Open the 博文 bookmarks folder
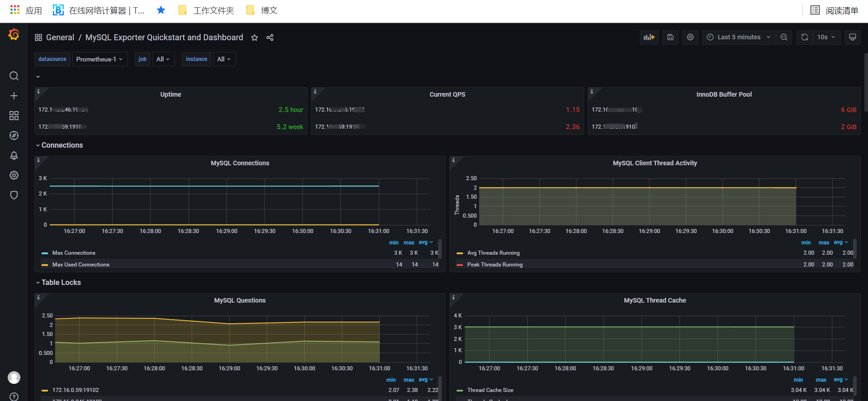This screenshot has height=401, width=868. 262,10
